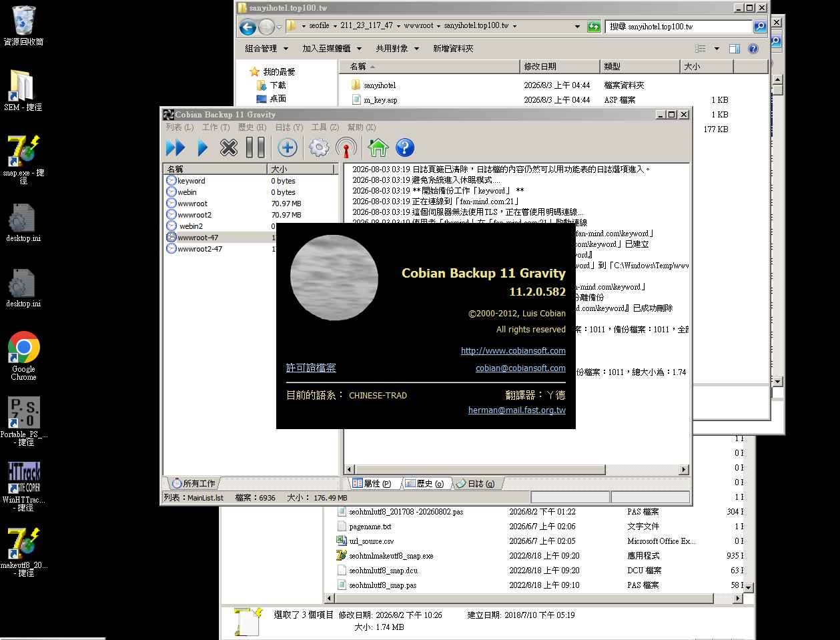Open 桌面 in navigation pane

click(272, 99)
